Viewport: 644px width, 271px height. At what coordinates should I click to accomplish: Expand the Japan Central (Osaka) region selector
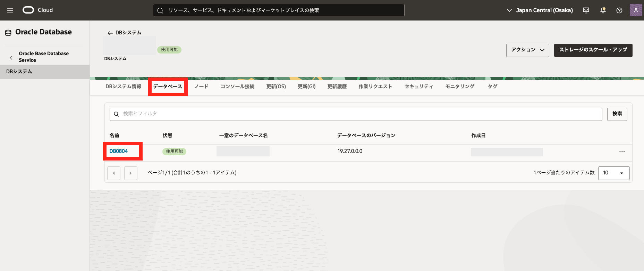[x=540, y=10]
